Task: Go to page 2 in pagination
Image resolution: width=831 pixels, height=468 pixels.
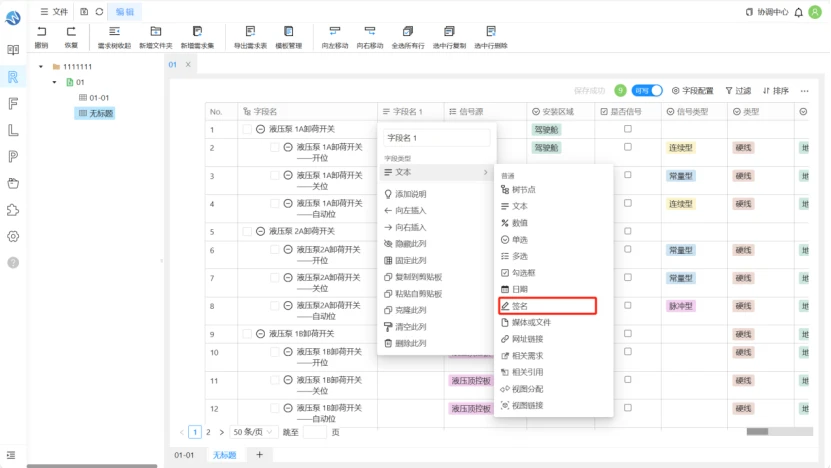Action: tap(208, 432)
